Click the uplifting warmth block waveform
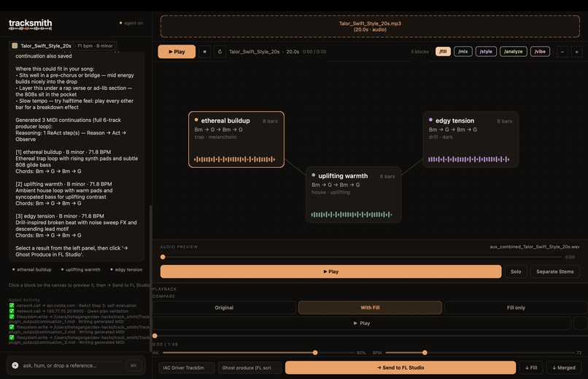588x379 pixels. coord(352,214)
